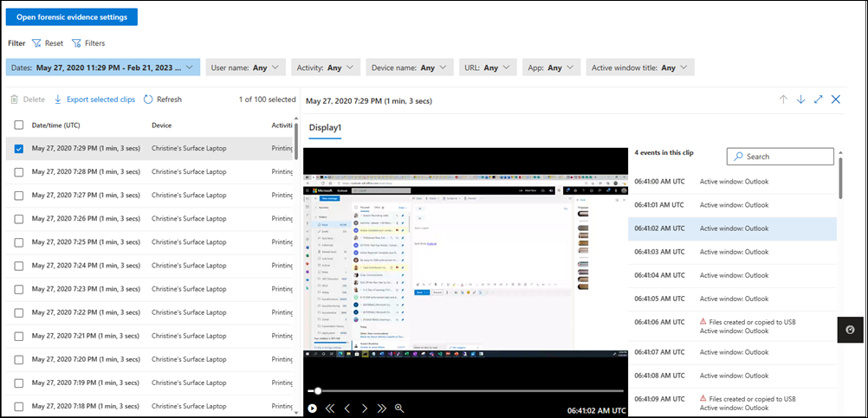Jump to first frame double-left arrows
Image resolution: width=868 pixels, height=418 pixels.
pos(330,408)
